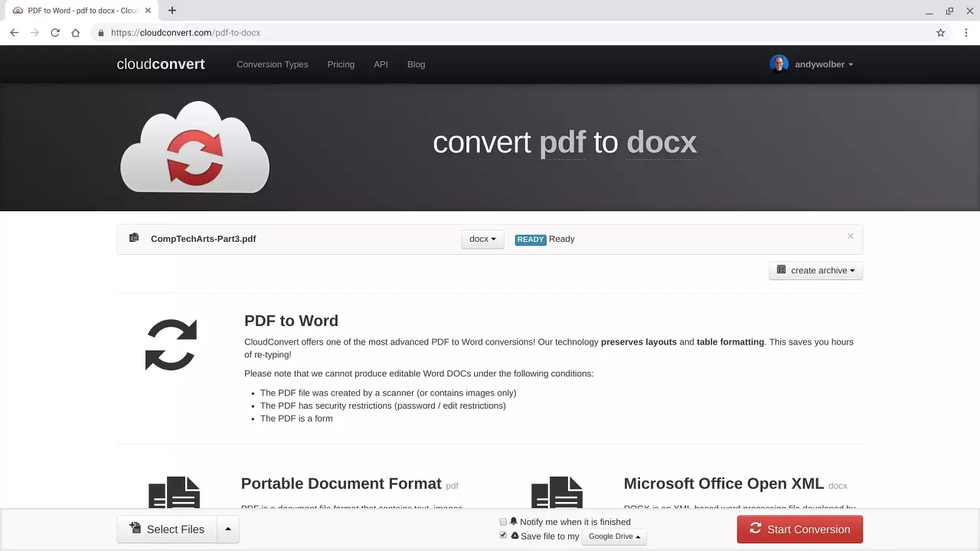
Task: Click the Portable Document Format file icon
Action: 174,492
